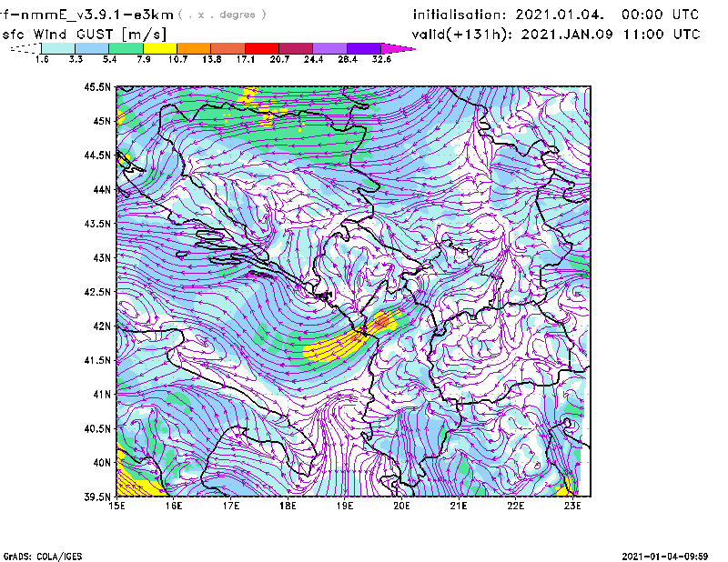
Task: Click the "2021-01-04-09:59" timestamp
Action: tap(665, 557)
